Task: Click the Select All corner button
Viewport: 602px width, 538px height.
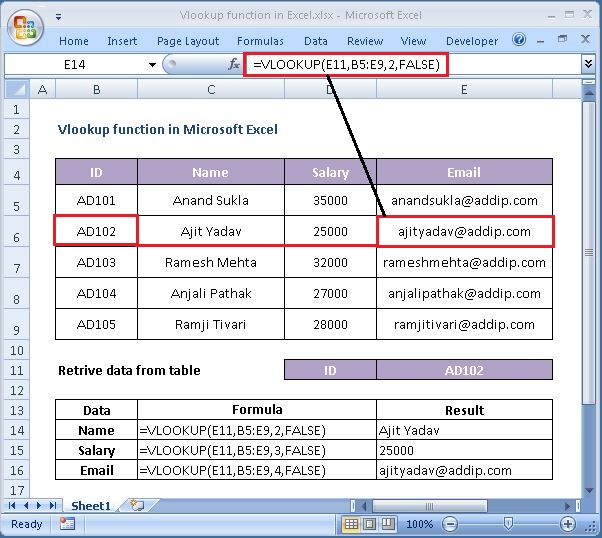Action: 17,89
